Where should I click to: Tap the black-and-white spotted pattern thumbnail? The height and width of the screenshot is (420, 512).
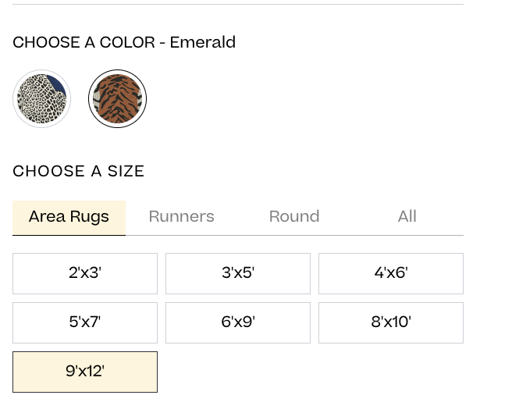coord(42,98)
